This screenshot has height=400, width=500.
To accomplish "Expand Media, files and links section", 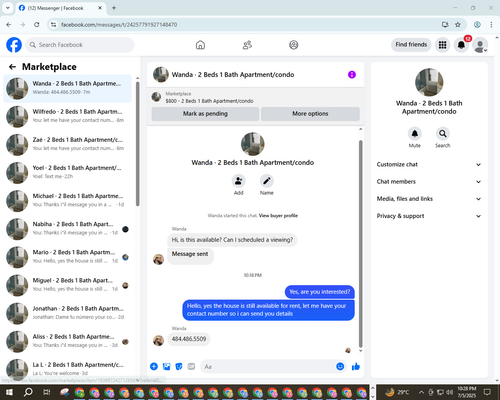I will coord(429,199).
